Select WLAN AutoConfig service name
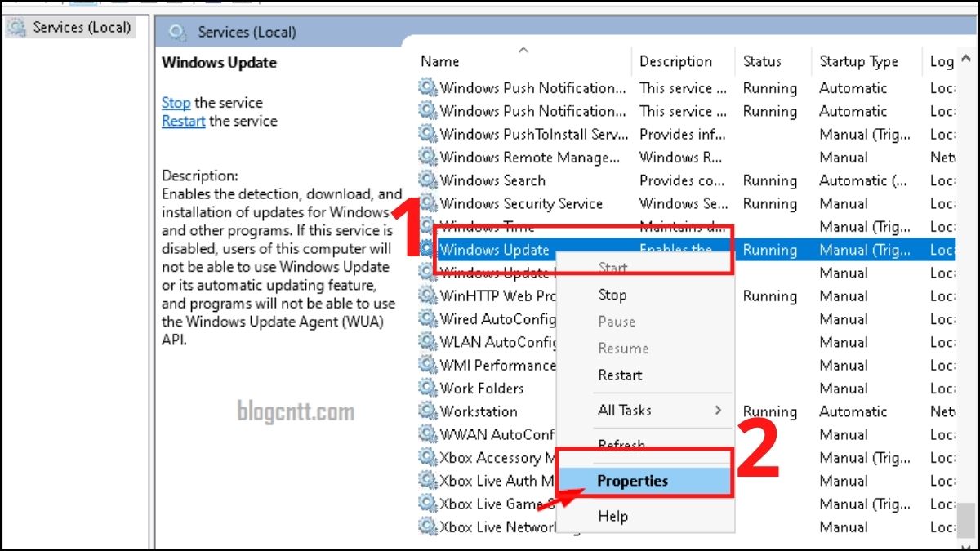This screenshot has height=551, width=980. (499, 342)
